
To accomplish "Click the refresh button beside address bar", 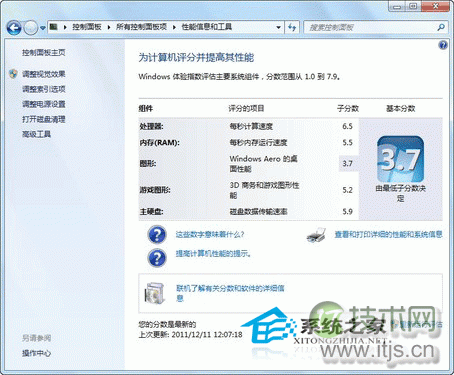I will pos(292,27).
